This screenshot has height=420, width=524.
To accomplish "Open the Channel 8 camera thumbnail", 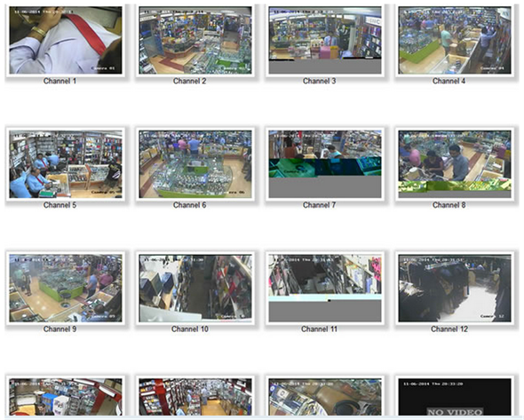I will [455, 164].
